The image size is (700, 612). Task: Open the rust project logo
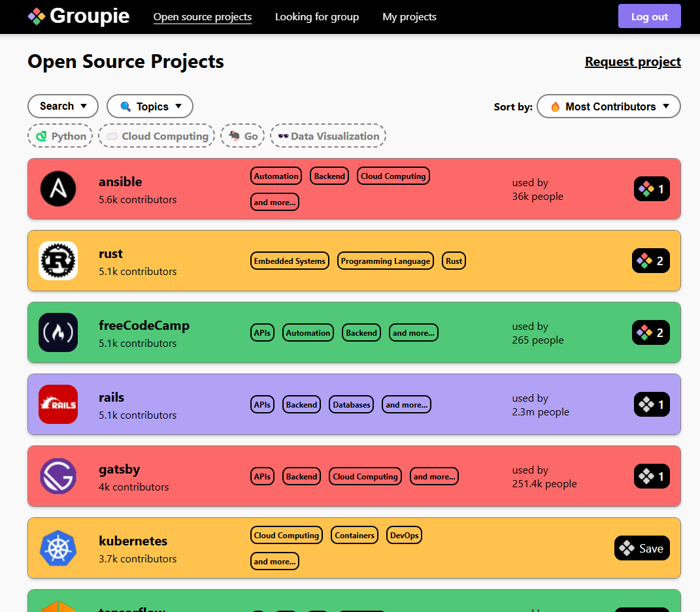pyautogui.click(x=58, y=261)
